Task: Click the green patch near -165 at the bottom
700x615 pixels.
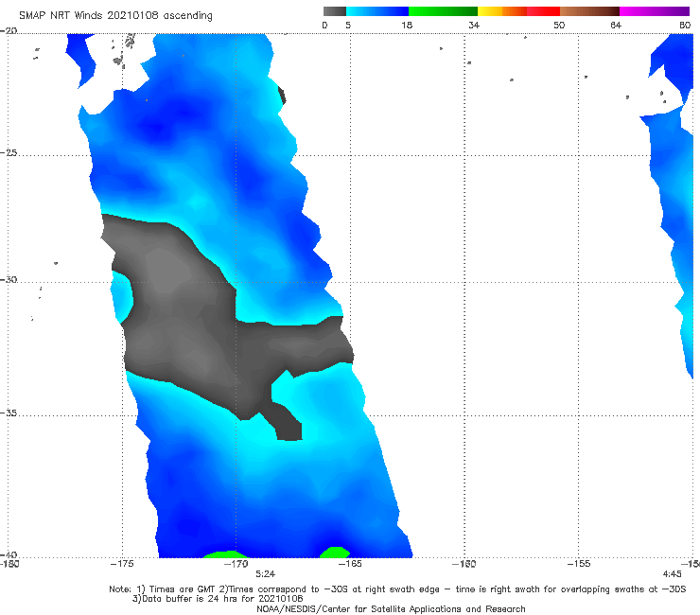Action: click(335, 553)
